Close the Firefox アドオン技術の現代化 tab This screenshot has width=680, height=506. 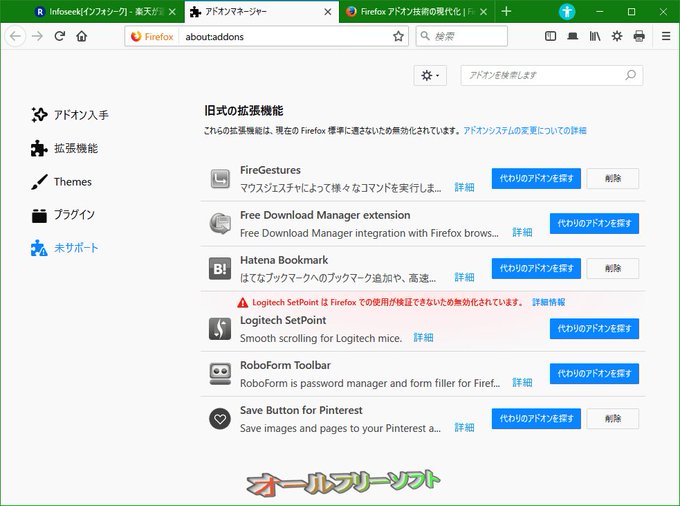484,12
